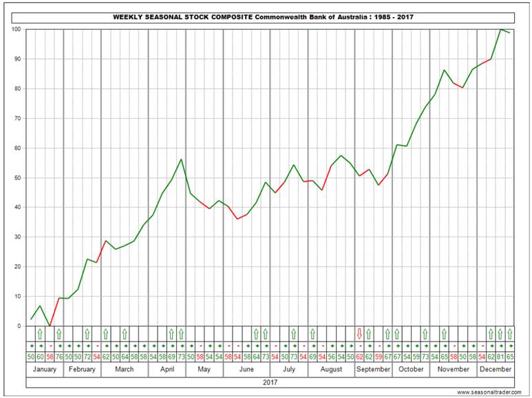Viewport: 532px width, 398px height.
Task: Click the up arrow above April's 69
Action: point(171,334)
